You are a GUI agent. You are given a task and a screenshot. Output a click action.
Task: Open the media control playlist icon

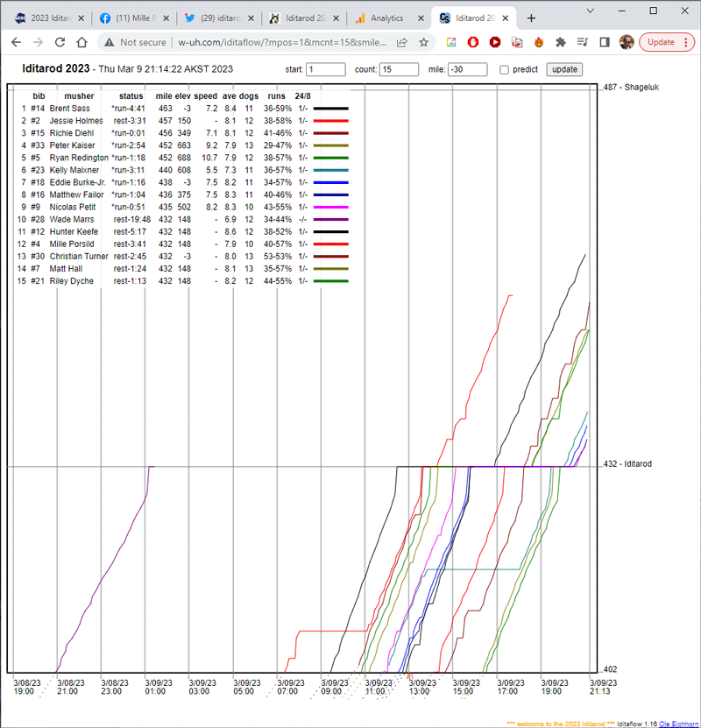(582, 42)
